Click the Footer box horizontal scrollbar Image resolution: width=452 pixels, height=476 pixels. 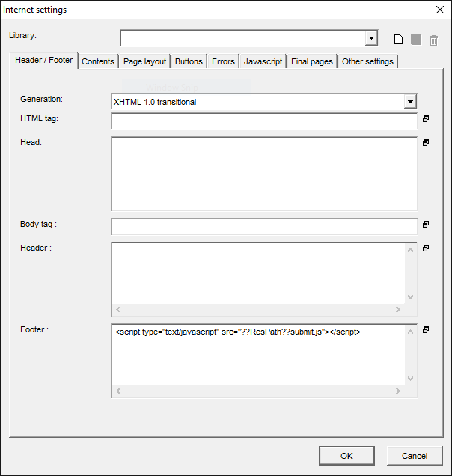pyautogui.click(x=258, y=391)
